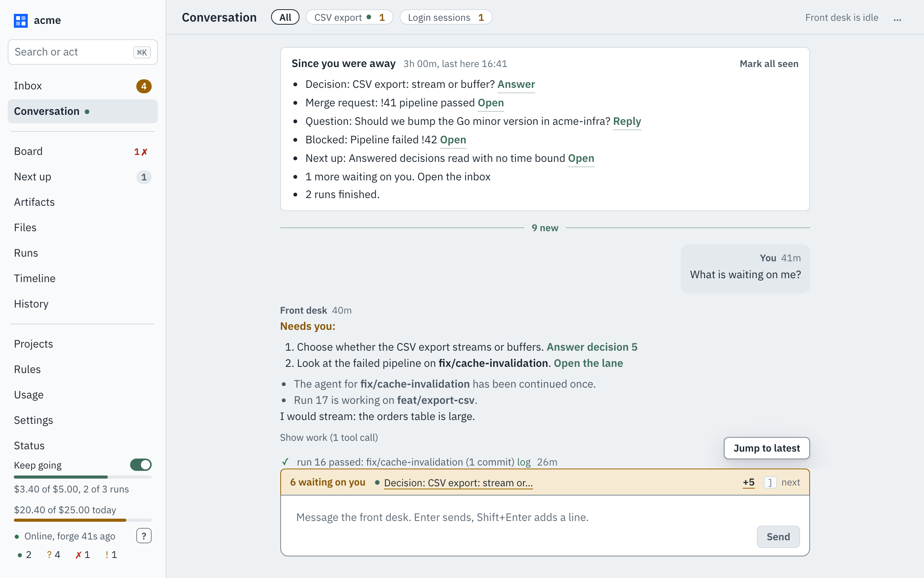Open the Decision: CSV export waiting item
This screenshot has width=924, height=578.
click(x=458, y=483)
